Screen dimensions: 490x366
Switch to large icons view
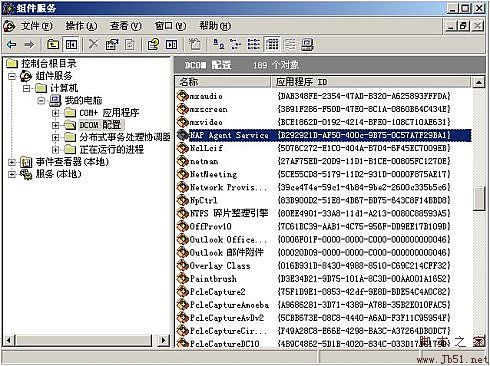[218, 44]
